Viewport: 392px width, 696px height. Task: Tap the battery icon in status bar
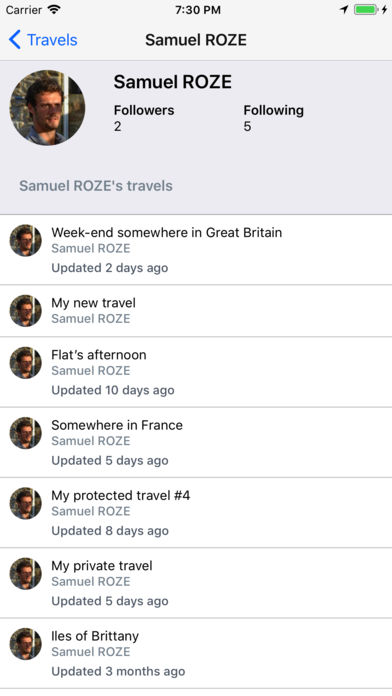[366, 9]
